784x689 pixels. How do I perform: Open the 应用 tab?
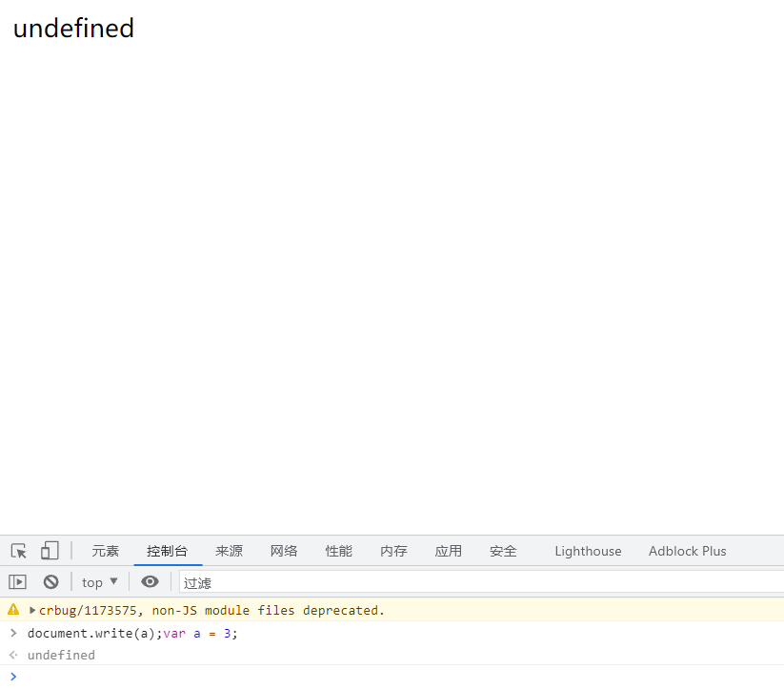click(449, 551)
